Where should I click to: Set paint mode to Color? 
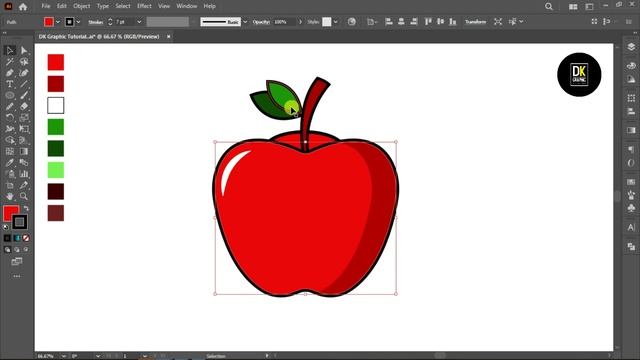click(7, 238)
